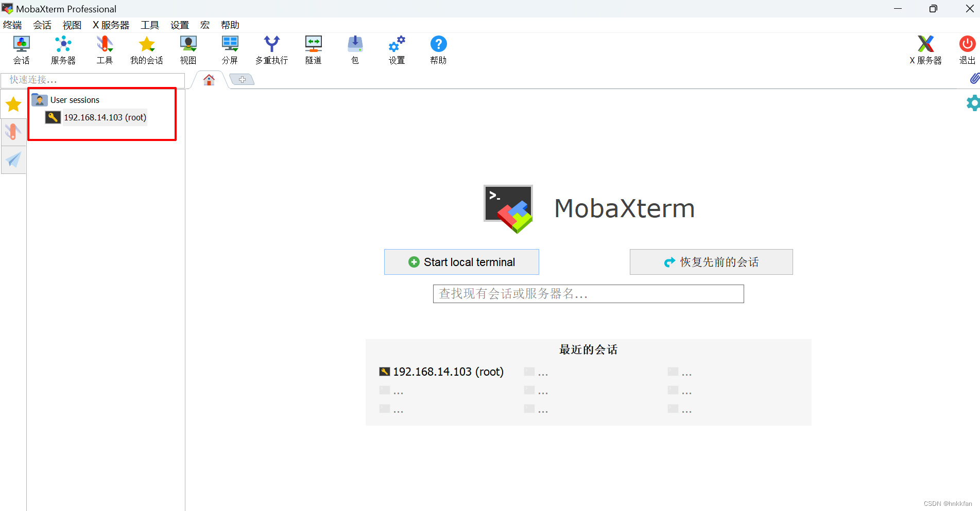Open the 会话 (Session) toolbar icon
Screen dimensions: 980x511
point(21,50)
